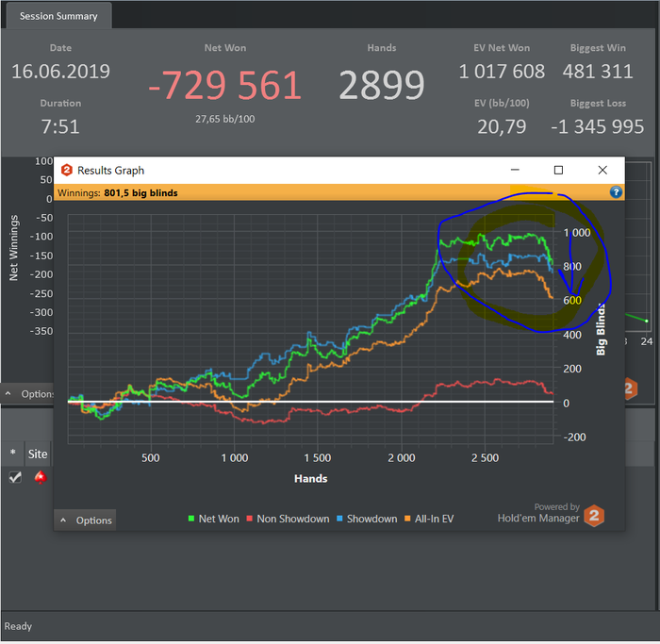This screenshot has width=660, height=644.
Task: Click the All-In EV legend label
Action: tap(434, 519)
